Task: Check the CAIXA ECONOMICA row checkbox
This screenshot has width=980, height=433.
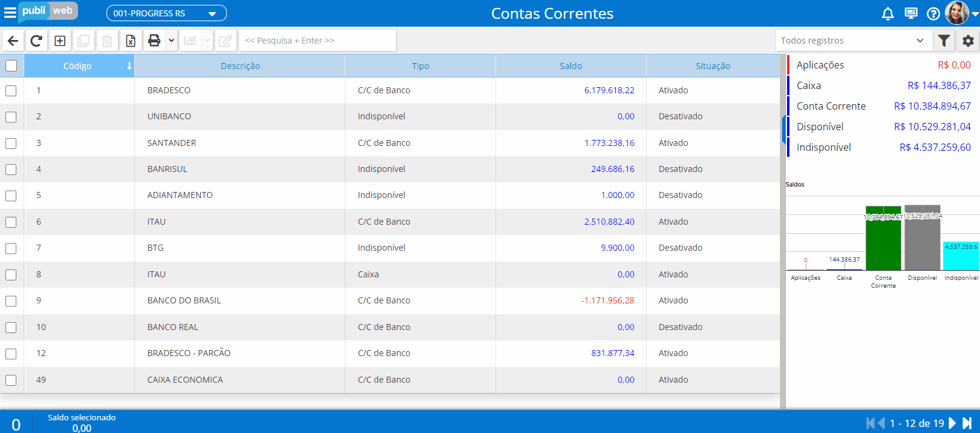Action: coord(11,380)
